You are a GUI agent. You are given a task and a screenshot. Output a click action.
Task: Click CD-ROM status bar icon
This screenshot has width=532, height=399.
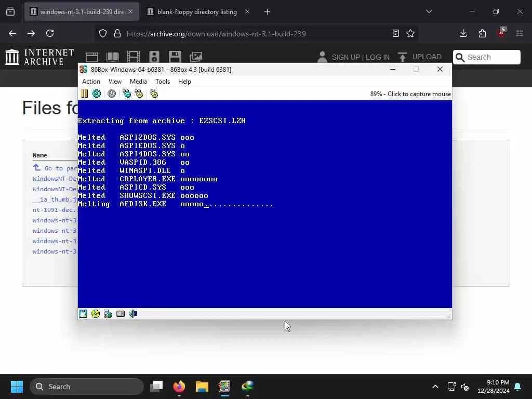click(x=96, y=314)
